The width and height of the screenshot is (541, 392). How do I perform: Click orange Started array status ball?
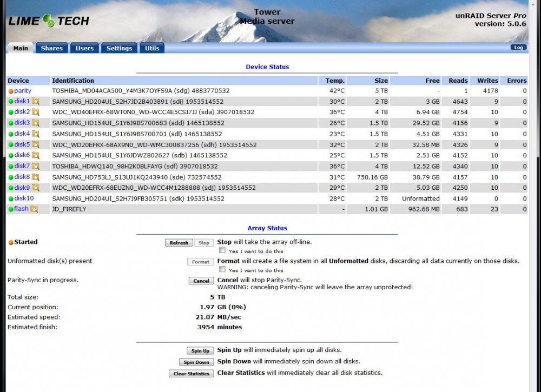11,242
